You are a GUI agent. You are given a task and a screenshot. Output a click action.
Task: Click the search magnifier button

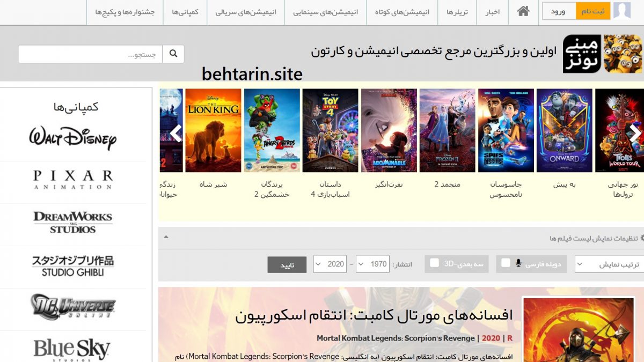[x=173, y=54]
